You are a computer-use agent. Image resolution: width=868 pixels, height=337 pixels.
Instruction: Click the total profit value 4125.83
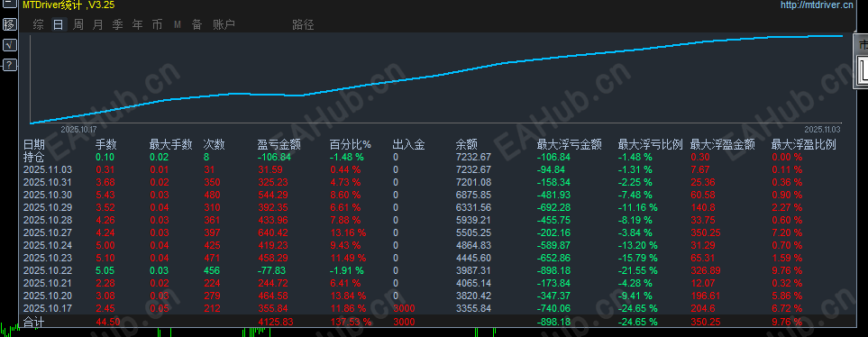[276, 322]
